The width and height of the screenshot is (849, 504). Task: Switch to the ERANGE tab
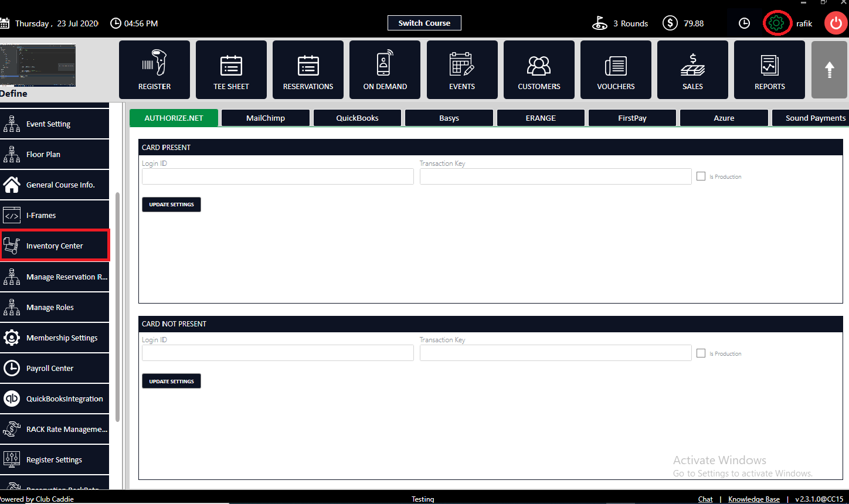(541, 118)
